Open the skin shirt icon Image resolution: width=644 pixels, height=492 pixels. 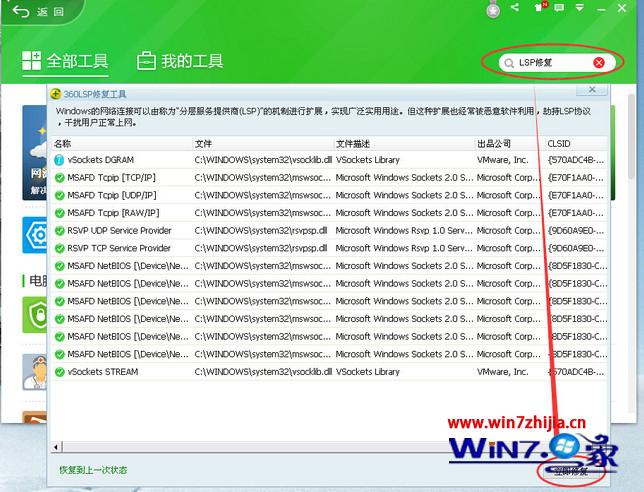pos(539,7)
